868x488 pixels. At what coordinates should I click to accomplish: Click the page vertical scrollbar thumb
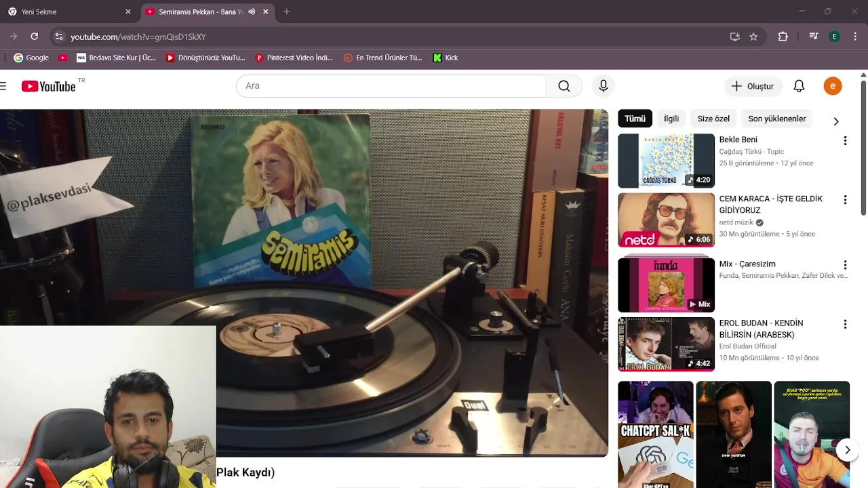863,147
